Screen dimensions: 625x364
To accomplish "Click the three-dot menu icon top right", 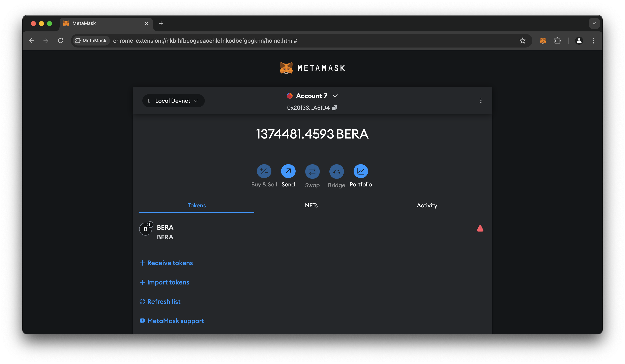I will [481, 100].
